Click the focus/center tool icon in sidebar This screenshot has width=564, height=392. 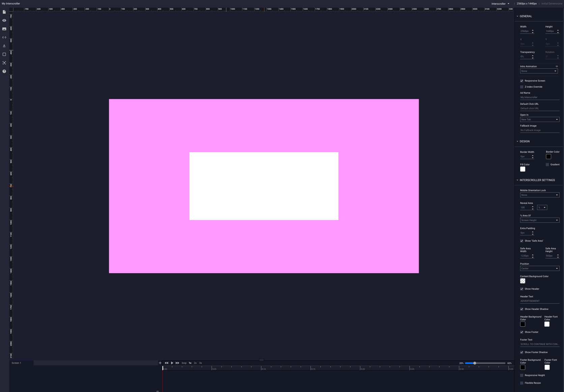[4, 63]
